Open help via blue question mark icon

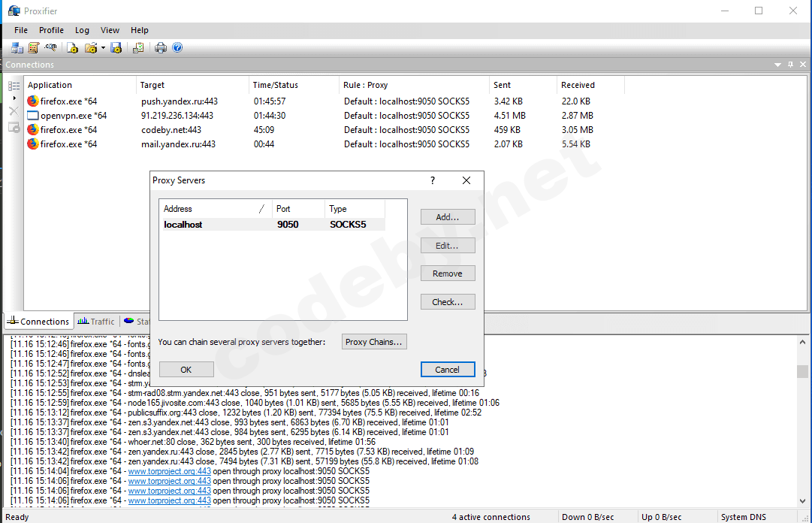coord(177,47)
